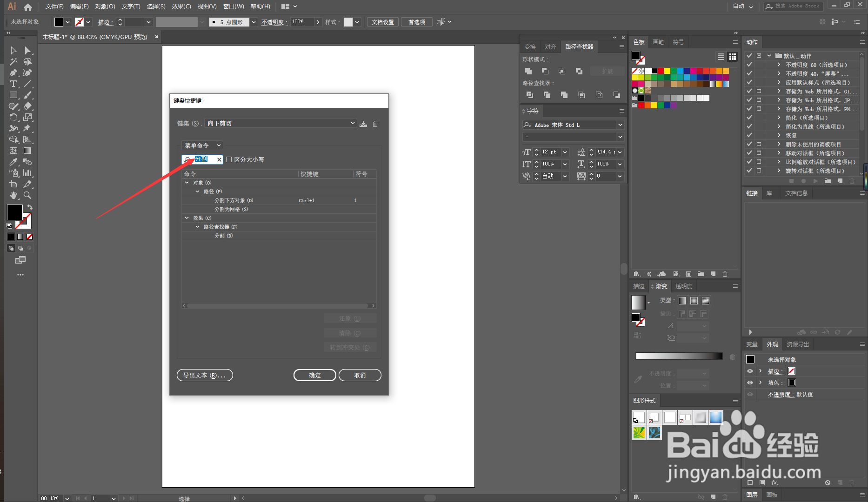Open the 菜单命令 dropdown
This screenshot has height=502, width=868.
pyautogui.click(x=202, y=145)
